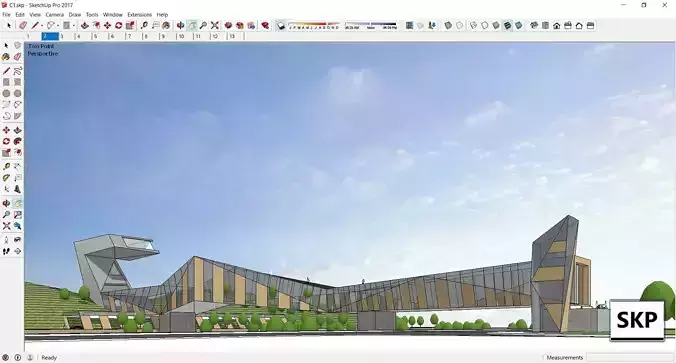This screenshot has width=676, height=363.
Task: Activate the Look Around tool
Action: (17, 240)
